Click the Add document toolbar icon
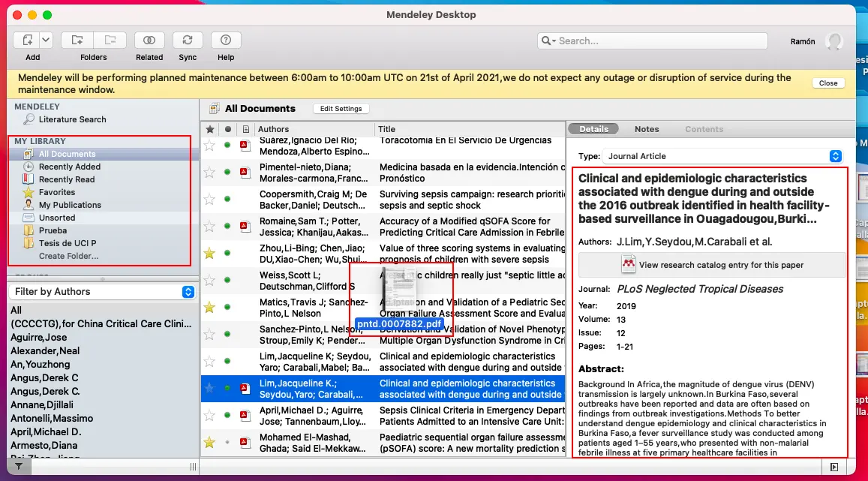868x481 pixels. point(27,41)
